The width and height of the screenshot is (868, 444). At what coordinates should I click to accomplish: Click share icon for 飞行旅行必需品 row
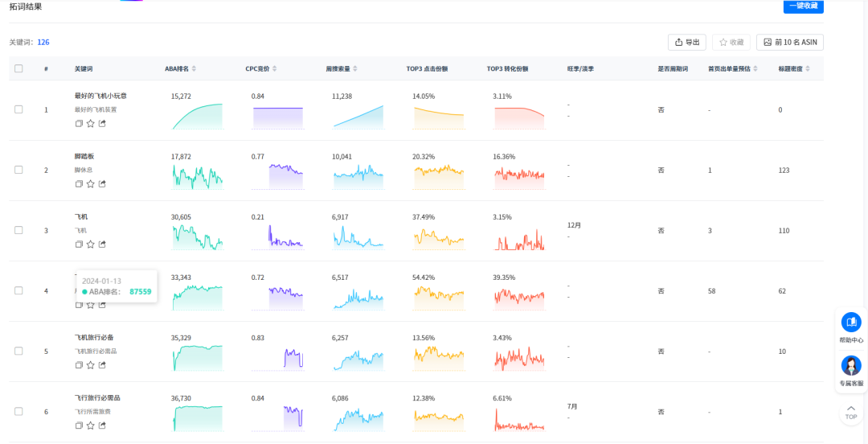coord(102,425)
